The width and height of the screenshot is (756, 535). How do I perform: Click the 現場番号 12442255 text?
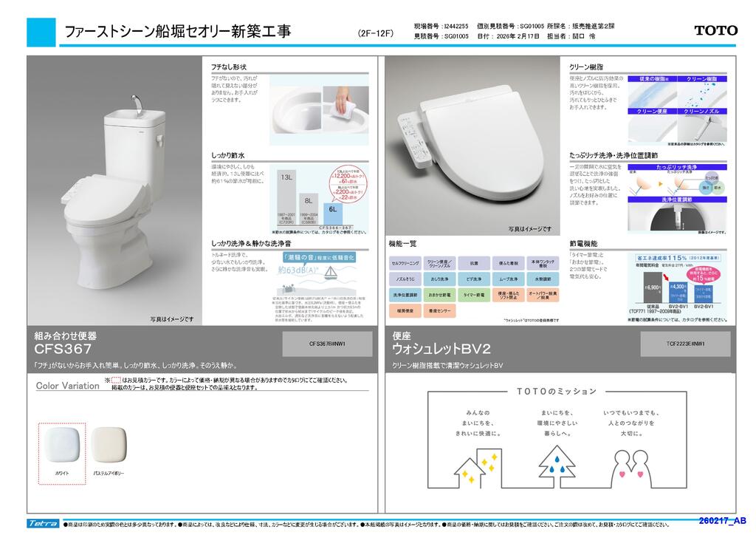(x=441, y=27)
